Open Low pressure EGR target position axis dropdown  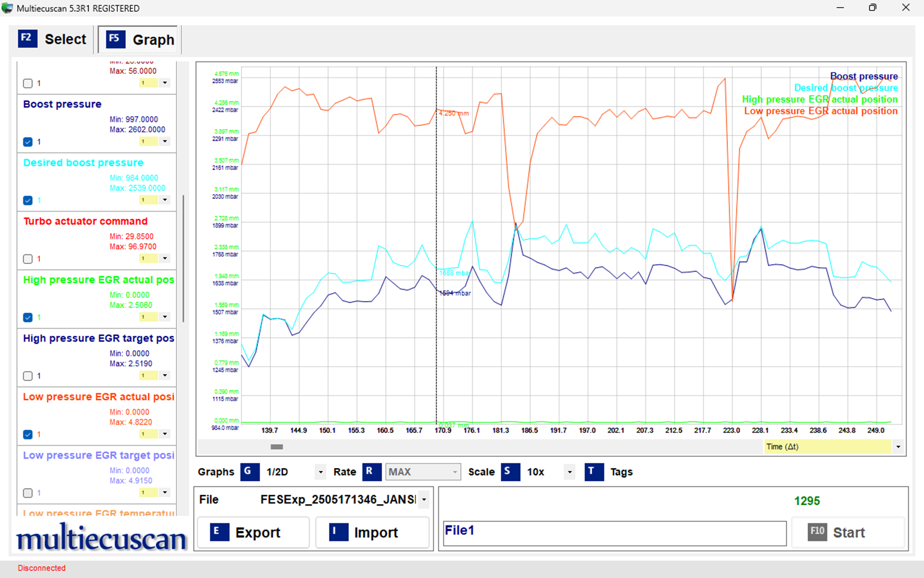[165, 492]
